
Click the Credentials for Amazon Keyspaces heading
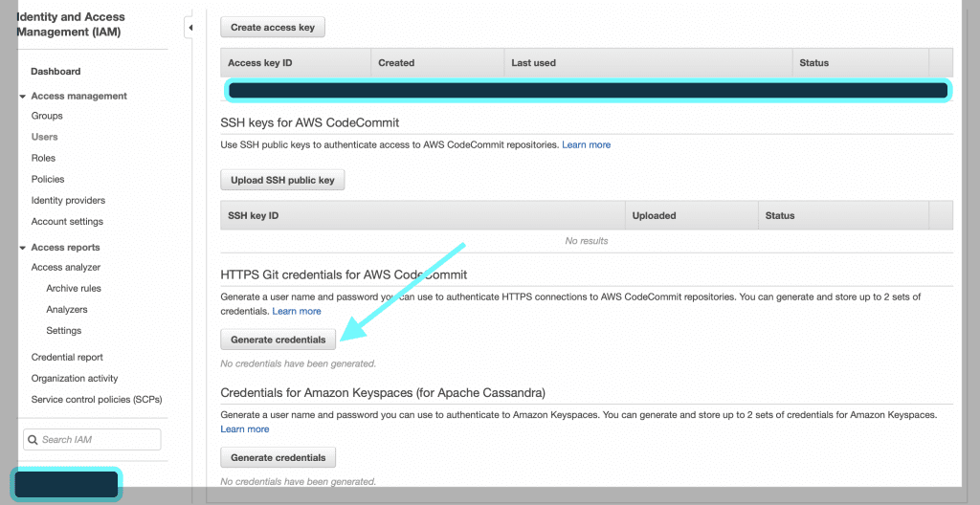point(383,393)
